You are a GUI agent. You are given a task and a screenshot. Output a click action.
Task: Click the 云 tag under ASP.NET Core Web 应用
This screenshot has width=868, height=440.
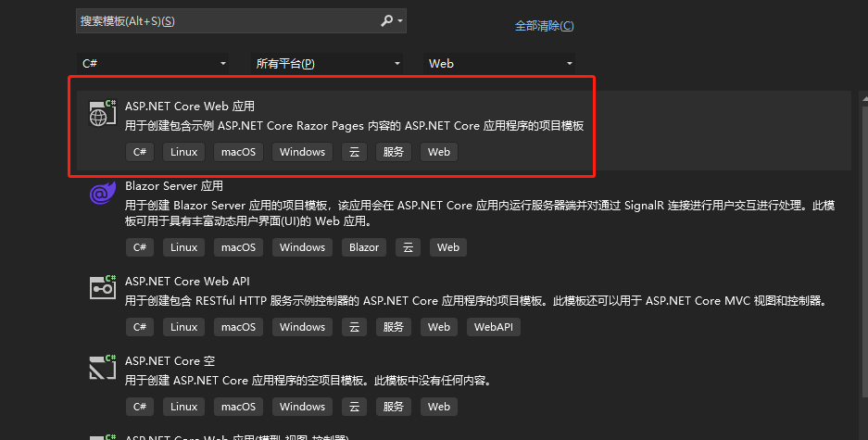[354, 152]
